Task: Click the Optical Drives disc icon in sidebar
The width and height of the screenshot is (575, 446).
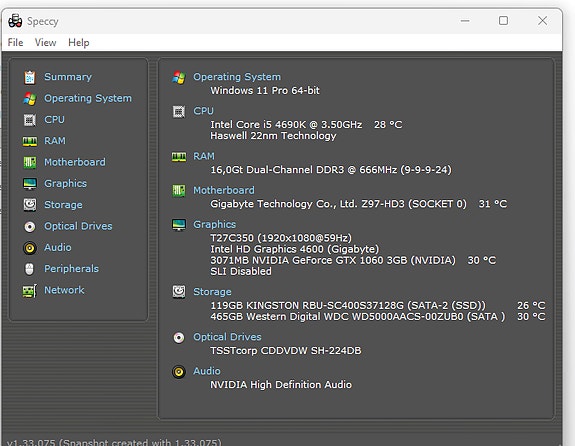Action: pos(30,227)
